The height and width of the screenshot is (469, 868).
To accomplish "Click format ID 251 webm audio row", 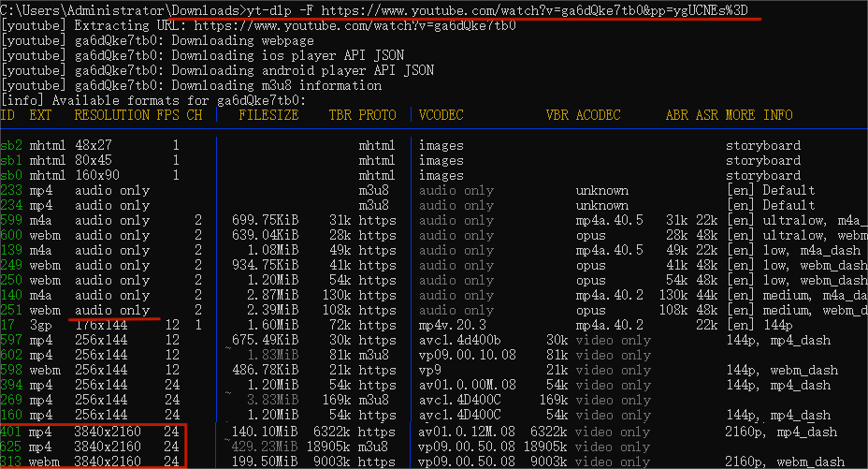I will 11,310.
